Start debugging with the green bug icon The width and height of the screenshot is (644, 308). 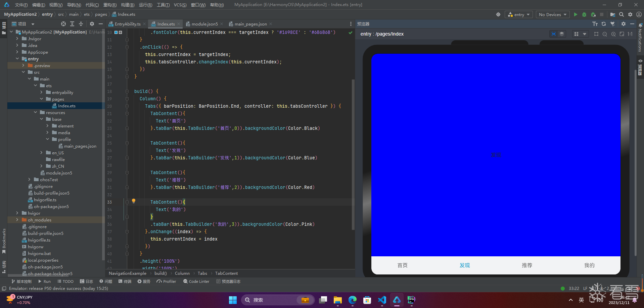[x=584, y=14]
